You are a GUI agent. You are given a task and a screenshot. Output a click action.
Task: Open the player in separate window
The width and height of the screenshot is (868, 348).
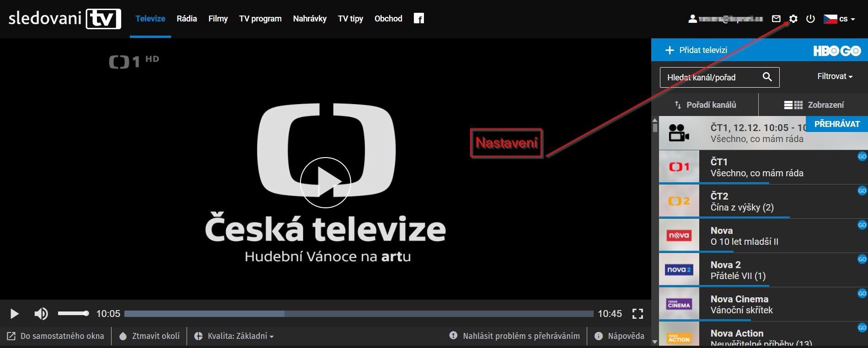[x=56, y=336]
